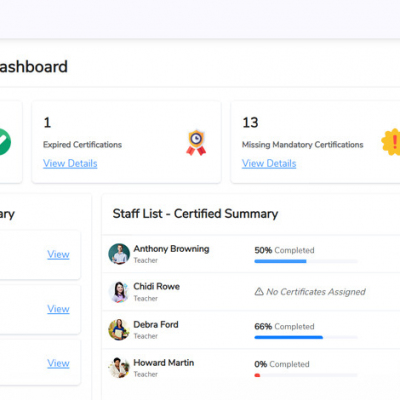Click the orange missing certifications warning badge

point(391,142)
